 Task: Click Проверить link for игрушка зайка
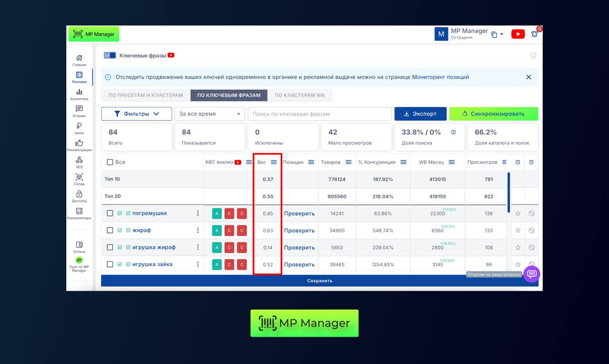click(299, 265)
